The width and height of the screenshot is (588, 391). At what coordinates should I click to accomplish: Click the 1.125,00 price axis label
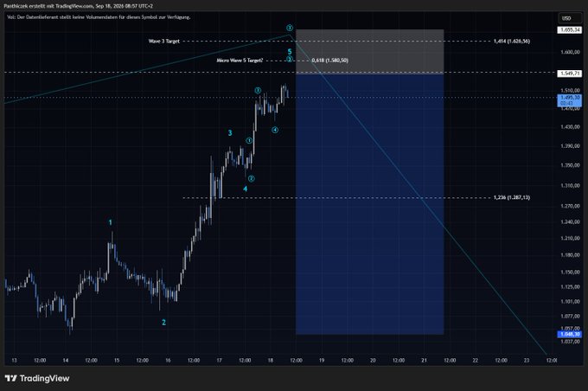(570, 286)
